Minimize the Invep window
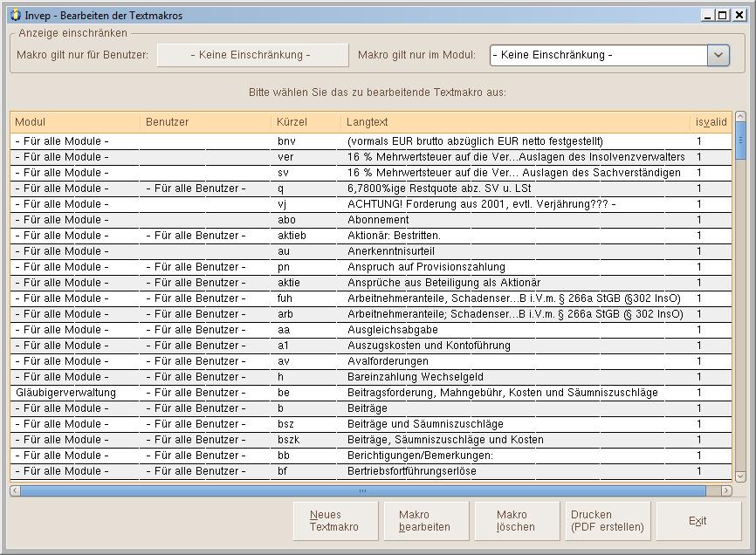The height and width of the screenshot is (555, 756). point(707,16)
